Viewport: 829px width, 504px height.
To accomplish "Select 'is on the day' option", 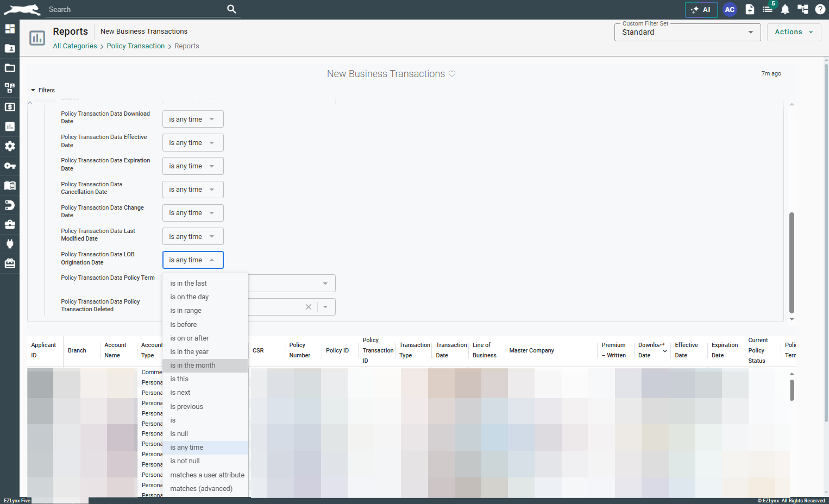I will pos(205,297).
